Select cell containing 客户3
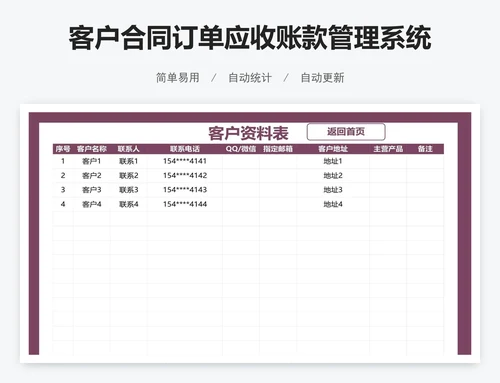 [x=92, y=190]
